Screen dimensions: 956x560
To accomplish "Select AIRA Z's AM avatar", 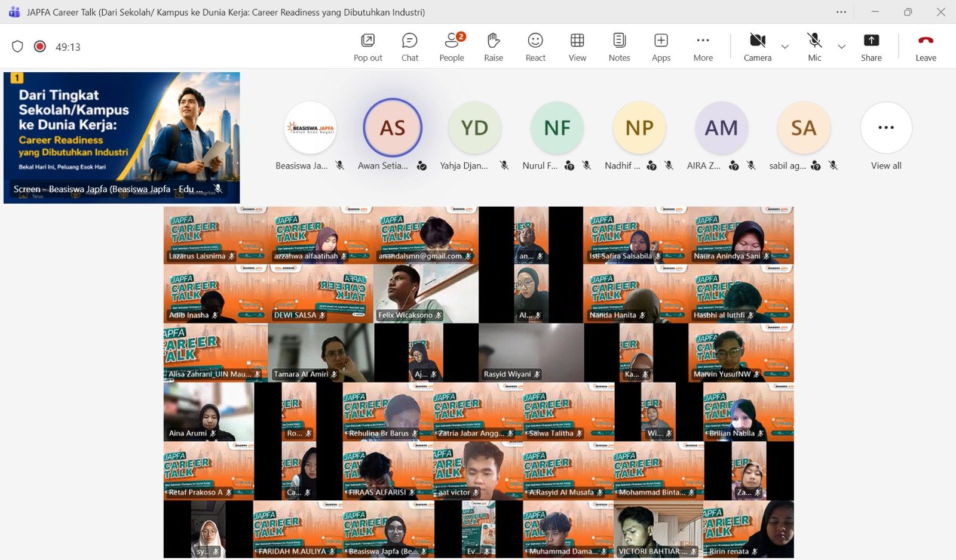I will 722,128.
